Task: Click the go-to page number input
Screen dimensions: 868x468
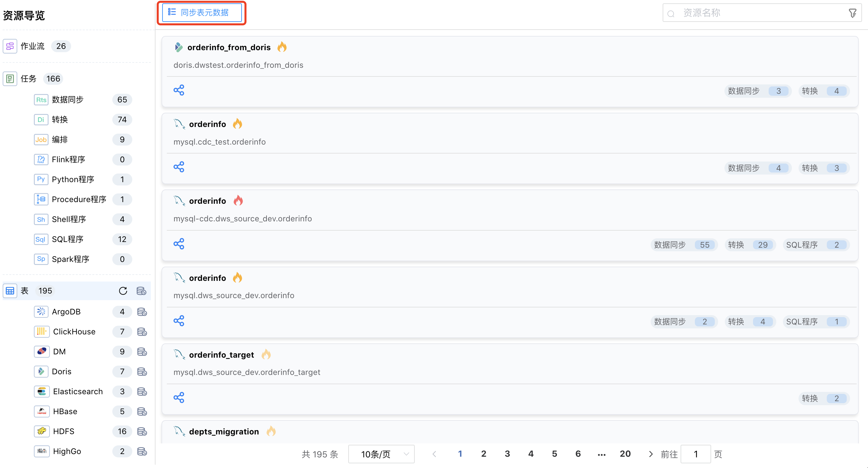Action: tap(696, 454)
